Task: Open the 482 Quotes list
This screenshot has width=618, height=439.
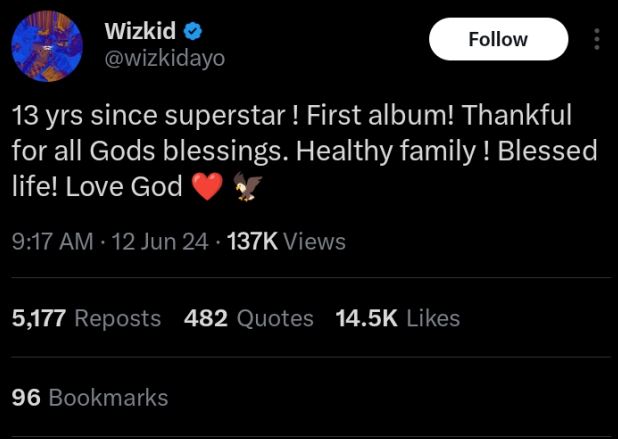Action: pos(248,318)
